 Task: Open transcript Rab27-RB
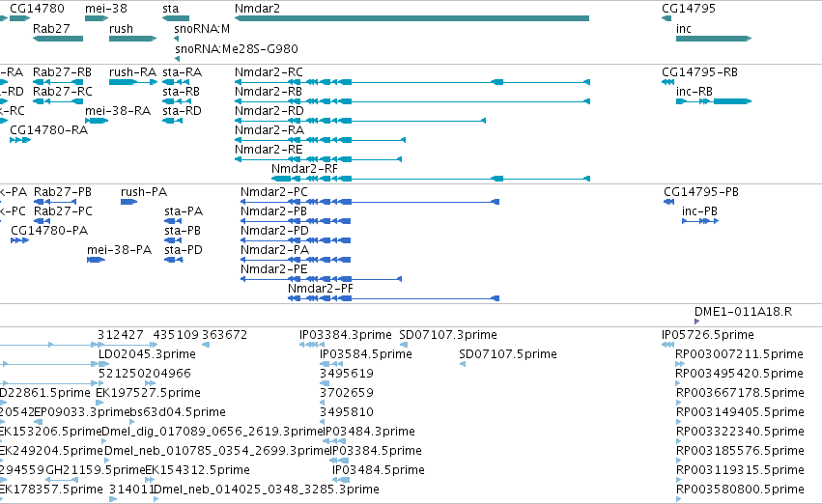click(x=62, y=72)
